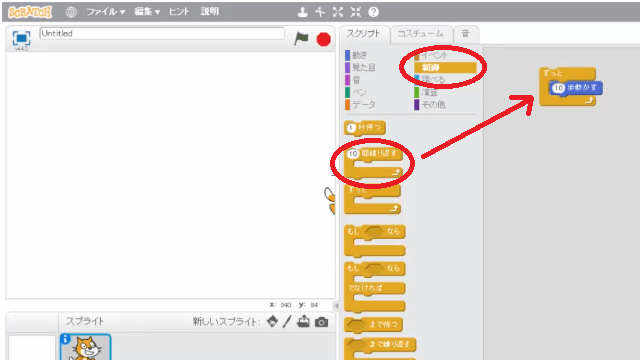This screenshot has width=640, height=360.
Task: Switch stage to full screen mode
Action: tap(21, 38)
